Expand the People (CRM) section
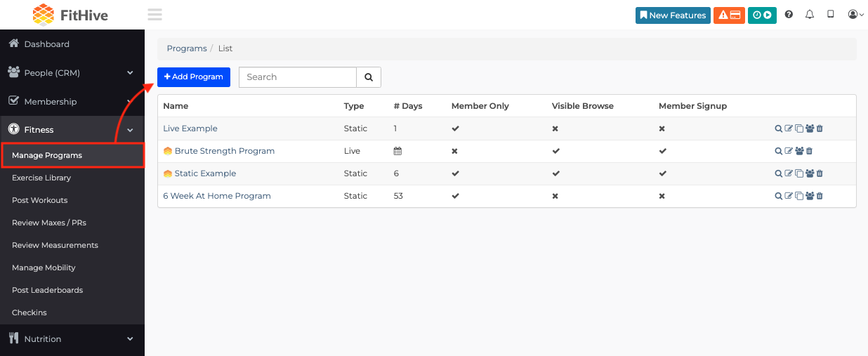This screenshot has width=868, height=356. point(72,72)
